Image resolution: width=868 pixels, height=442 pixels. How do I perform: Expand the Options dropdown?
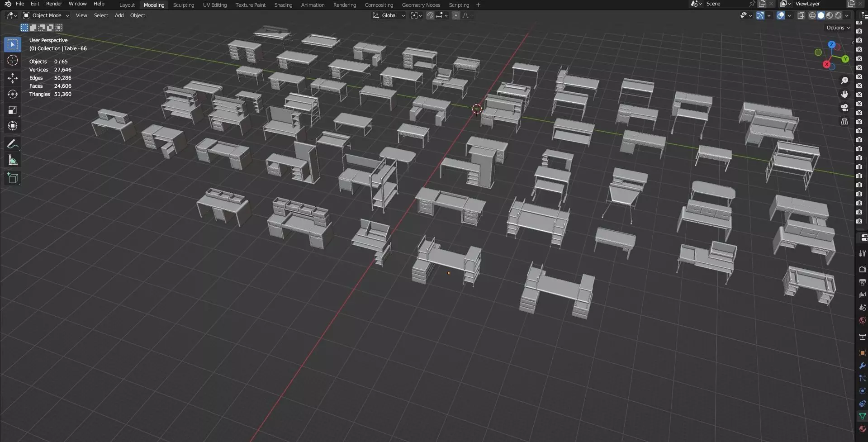tap(838, 28)
